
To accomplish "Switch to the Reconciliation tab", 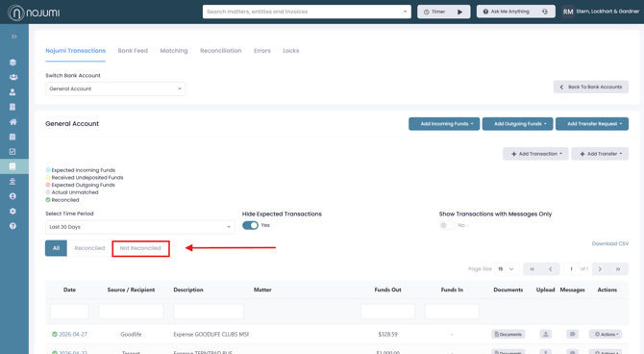I will click(x=220, y=51).
